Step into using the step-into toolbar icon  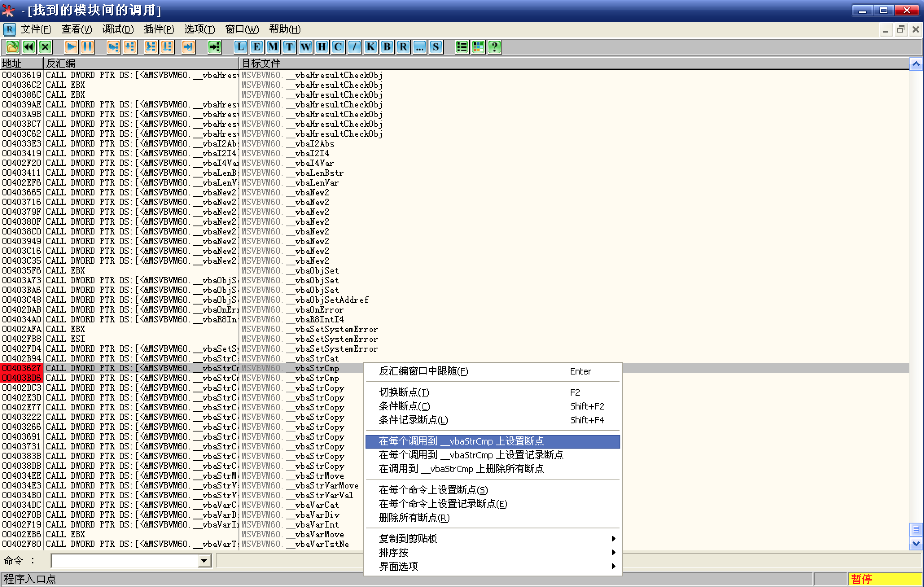pos(114,47)
